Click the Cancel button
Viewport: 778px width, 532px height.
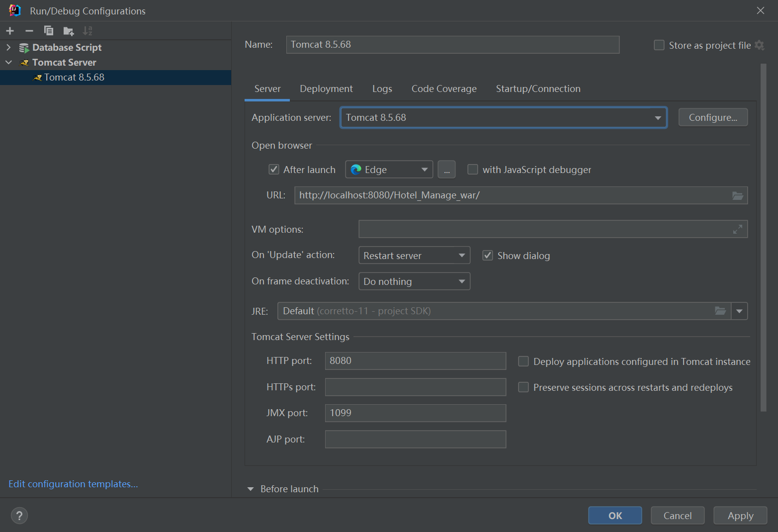(x=678, y=516)
